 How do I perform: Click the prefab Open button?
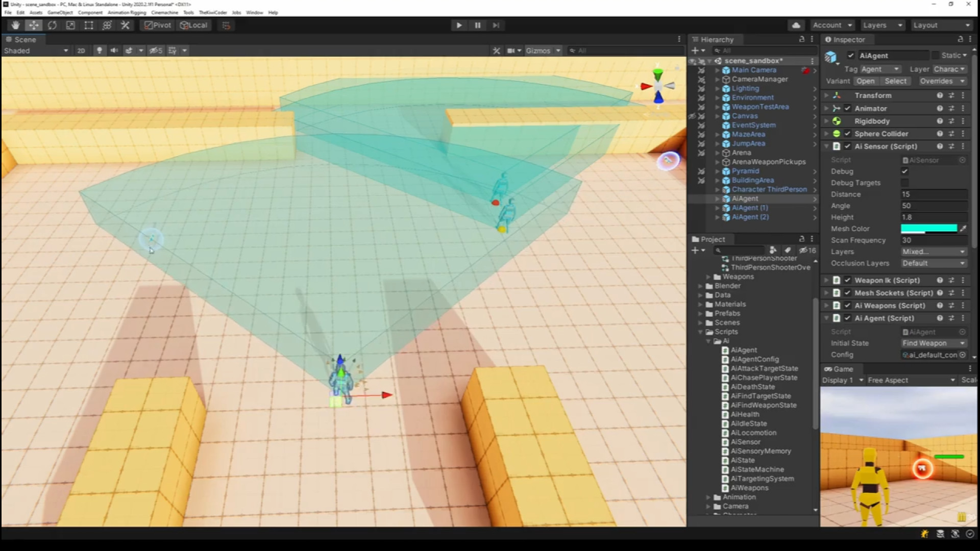tap(865, 81)
